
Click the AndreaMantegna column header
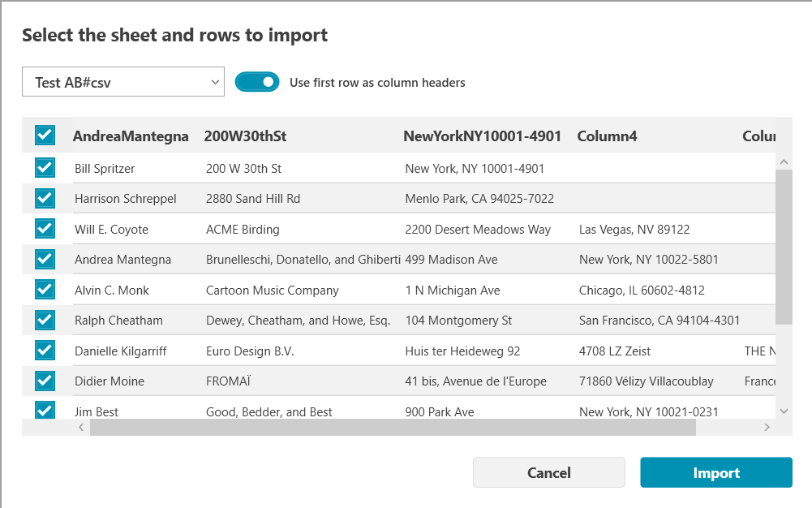point(131,136)
